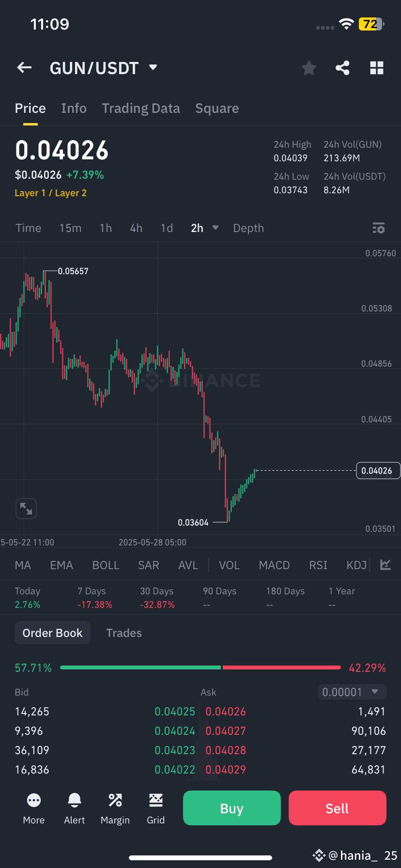Show the Depth chart view

click(248, 228)
